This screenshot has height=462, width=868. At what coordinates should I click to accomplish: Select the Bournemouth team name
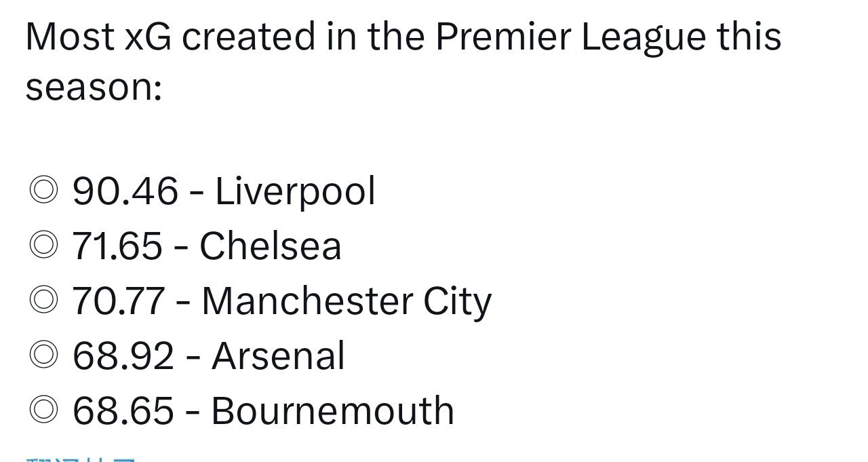(x=332, y=410)
